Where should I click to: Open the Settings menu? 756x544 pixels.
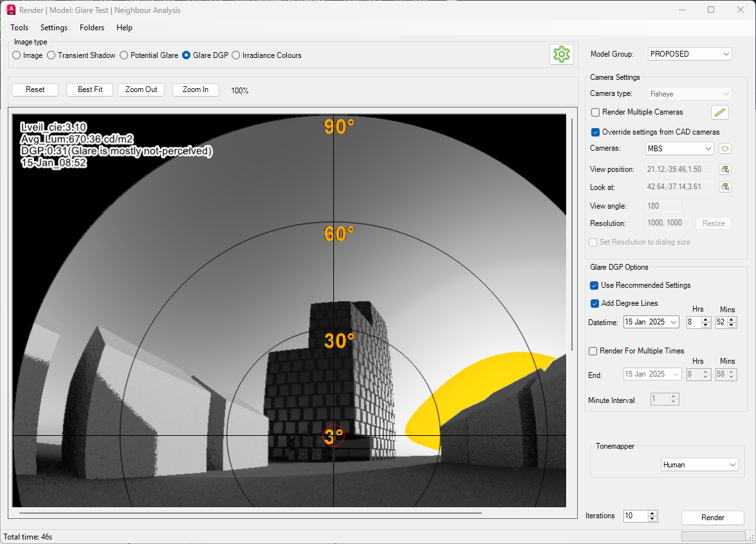click(x=54, y=28)
